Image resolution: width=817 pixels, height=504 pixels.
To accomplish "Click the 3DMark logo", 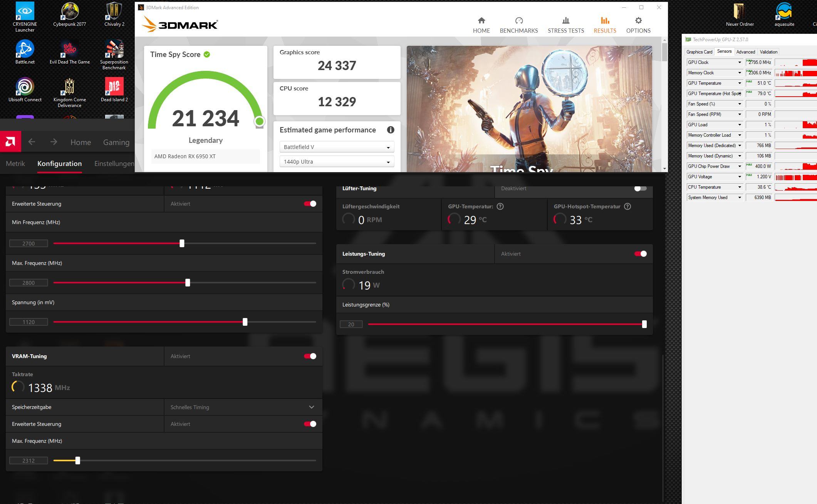I will (180, 25).
